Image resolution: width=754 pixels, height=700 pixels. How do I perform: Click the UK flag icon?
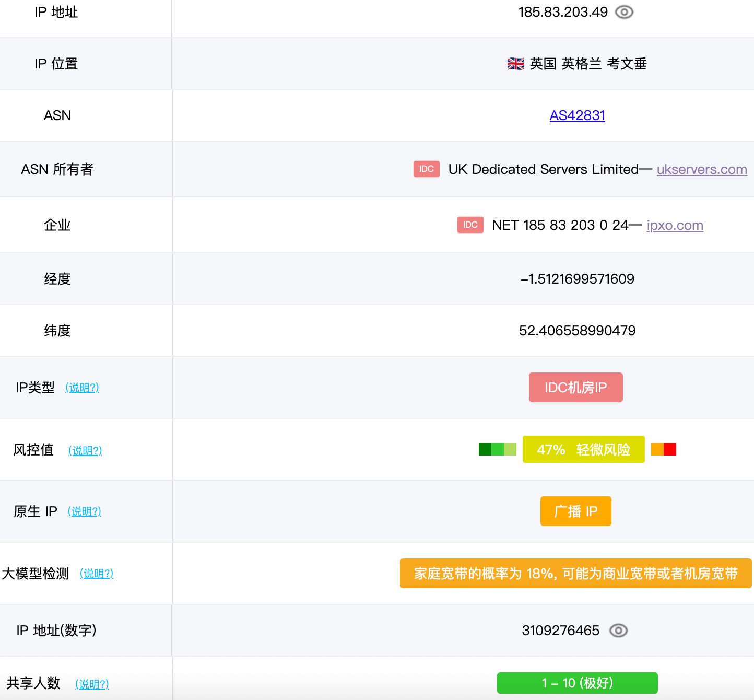(x=515, y=64)
